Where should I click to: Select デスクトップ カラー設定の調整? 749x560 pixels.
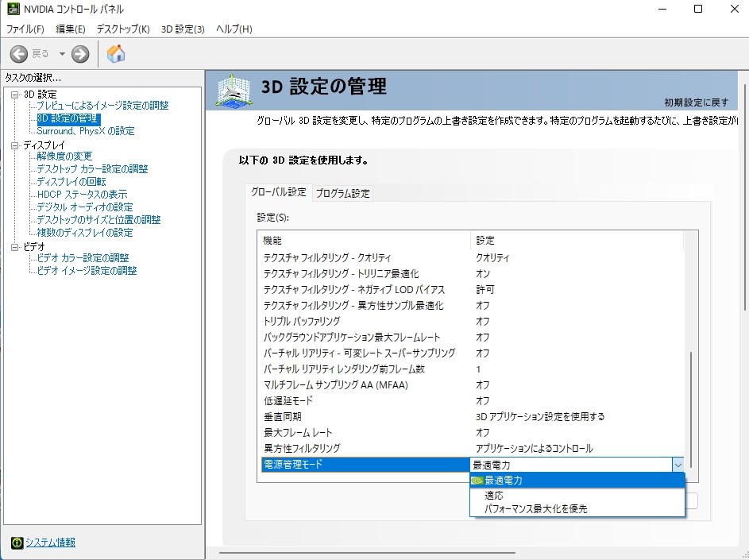coord(92,169)
